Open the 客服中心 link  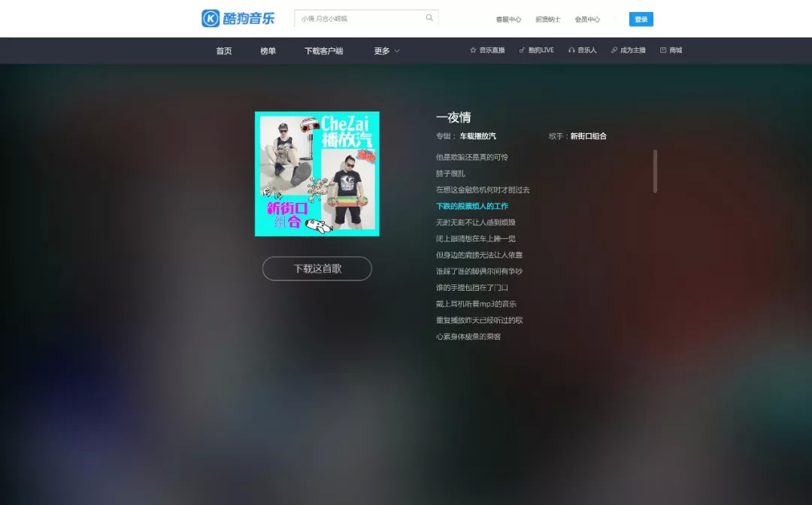point(508,19)
